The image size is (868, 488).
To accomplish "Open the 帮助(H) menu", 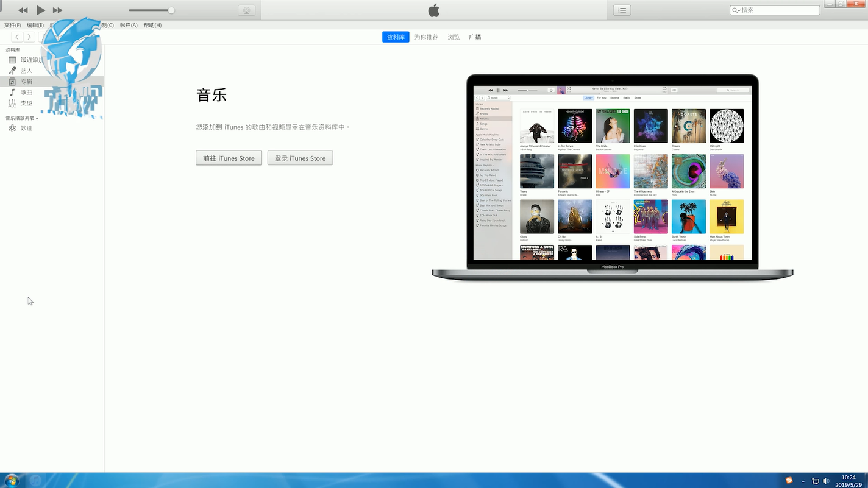I will (152, 25).
